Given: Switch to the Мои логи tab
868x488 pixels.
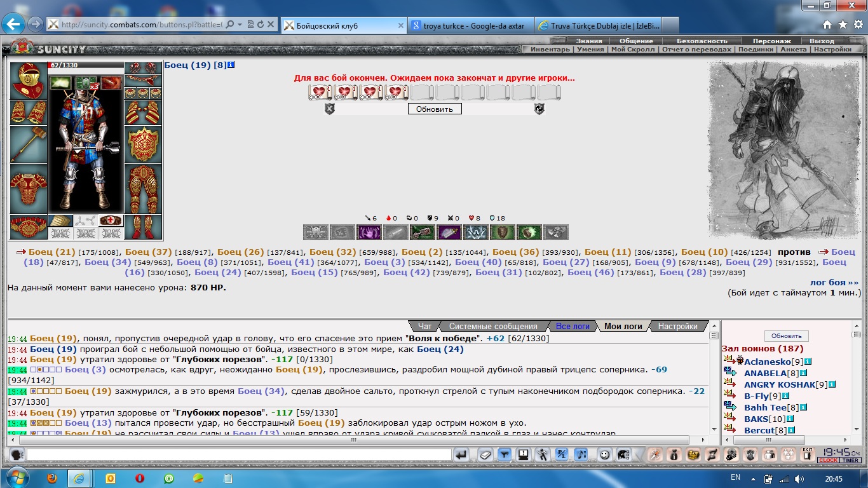Looking at the screenshot, I should pos(623,326).
